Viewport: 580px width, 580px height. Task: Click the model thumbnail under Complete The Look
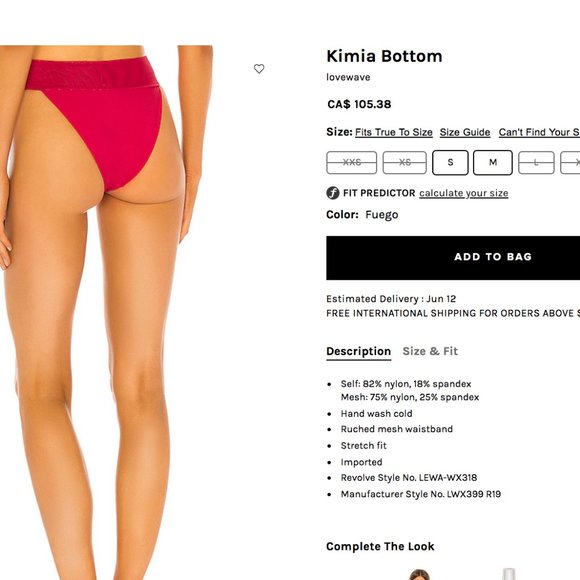tap(419, 574)
